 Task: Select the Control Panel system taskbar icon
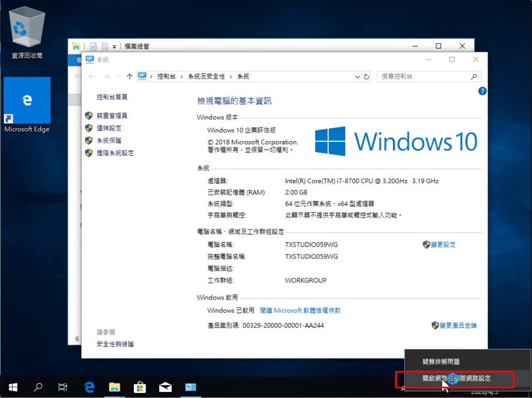191,387
